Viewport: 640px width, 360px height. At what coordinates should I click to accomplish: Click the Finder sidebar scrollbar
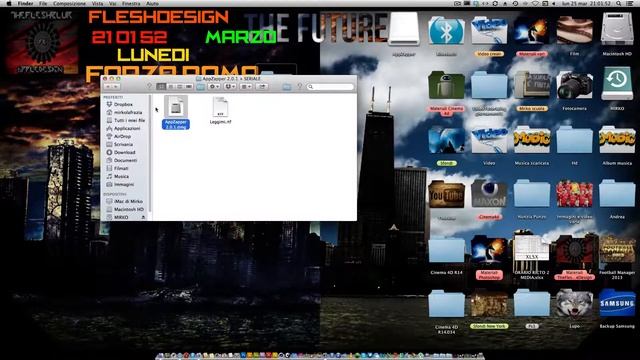pos(150,153)
